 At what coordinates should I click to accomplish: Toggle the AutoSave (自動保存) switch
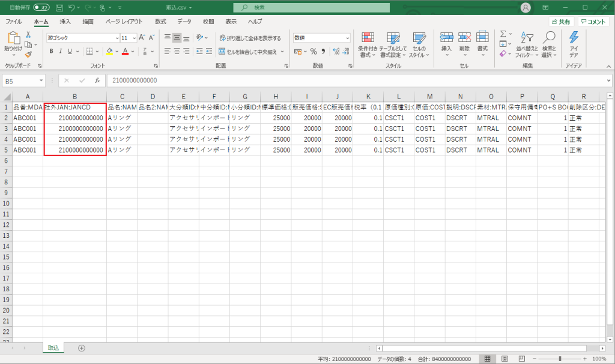(x=41, y=7)
